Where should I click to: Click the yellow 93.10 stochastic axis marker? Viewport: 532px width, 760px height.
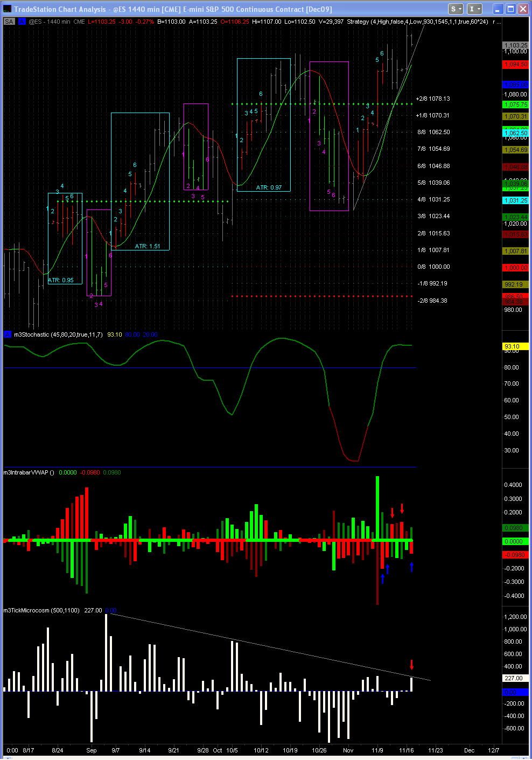(516, 346)
